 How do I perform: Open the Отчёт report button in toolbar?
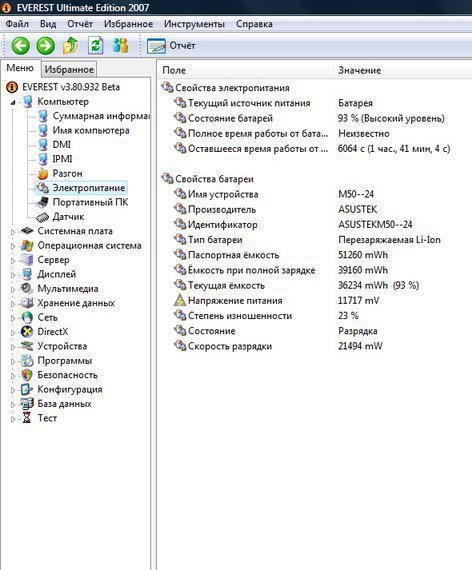171,46
